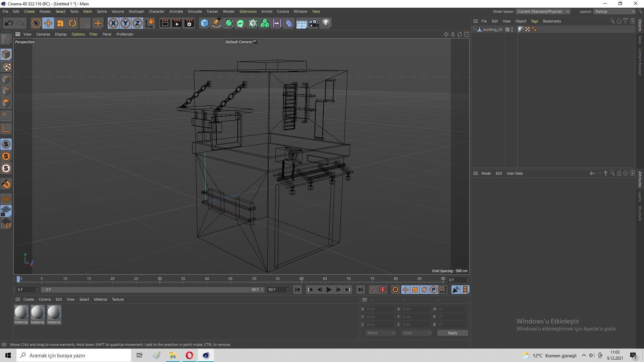Viewport: 644px width, 362px height.
Task: Toggle Record Active Objects keyframe button
Action: (x=373, y=290)
